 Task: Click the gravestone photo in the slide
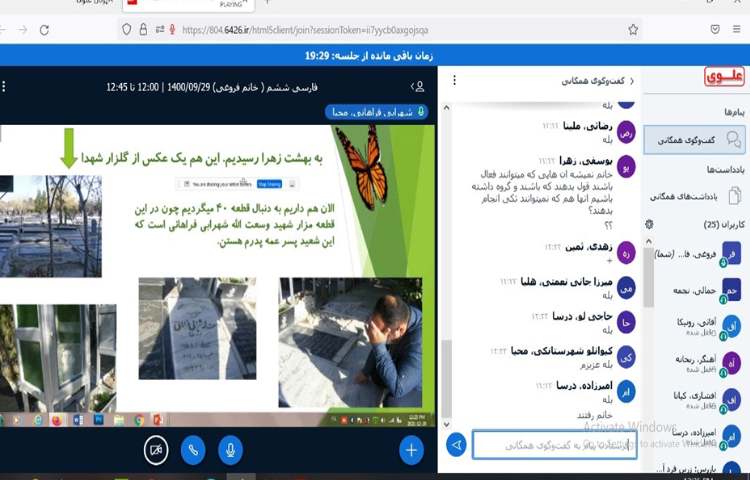click(x=197, y=328)
